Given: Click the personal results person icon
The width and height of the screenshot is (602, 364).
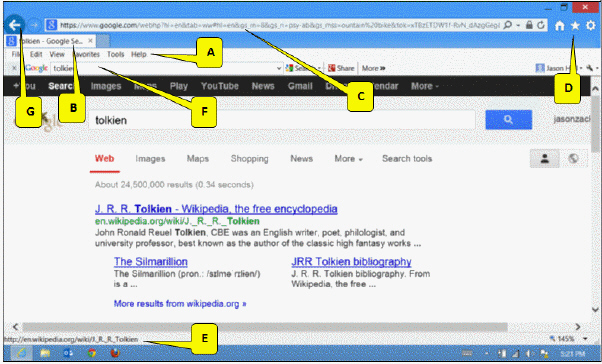Looking at the screenshot, I should tap(544, 159).
